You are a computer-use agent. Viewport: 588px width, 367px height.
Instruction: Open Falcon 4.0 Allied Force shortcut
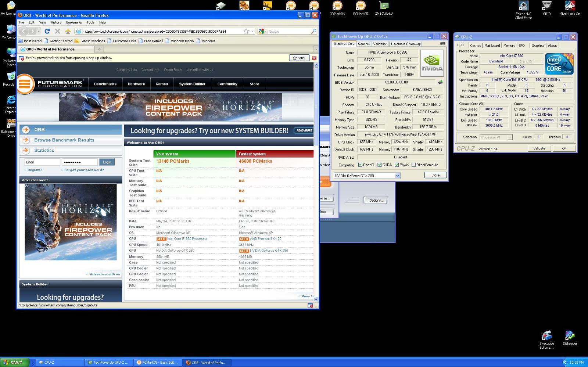click(x=523, y=10)
